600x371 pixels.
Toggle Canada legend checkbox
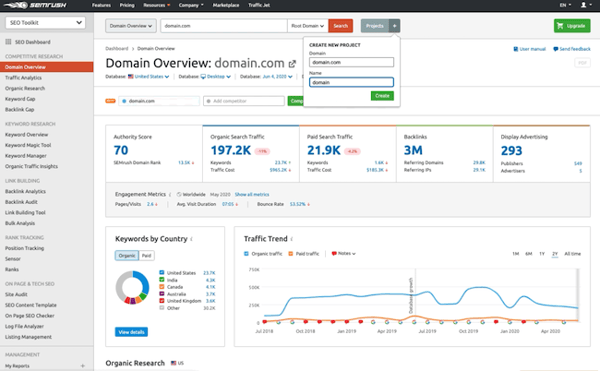(162, 286)
